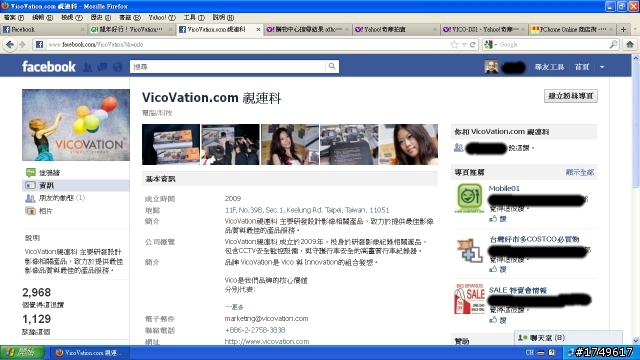This screenshot has height=360, width=640.
Task: Click the VicoVation balloon profile picture
Action: (76, 125)
